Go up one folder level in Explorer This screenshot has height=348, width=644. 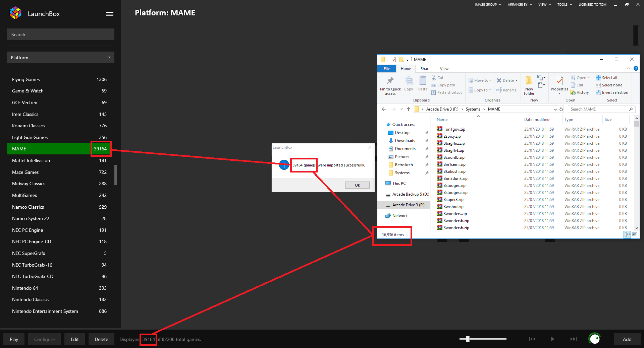click(408, 109)
